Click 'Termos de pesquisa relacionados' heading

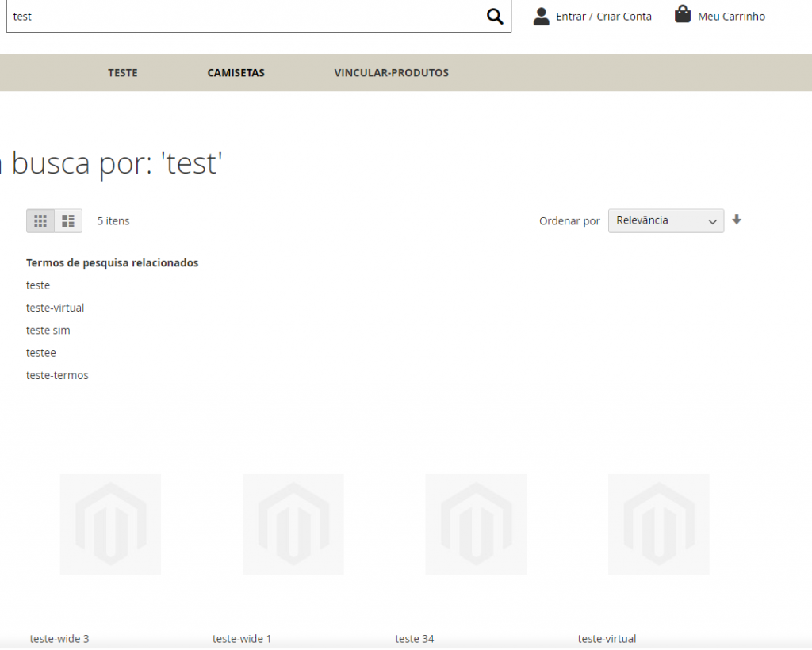[113, 263]
